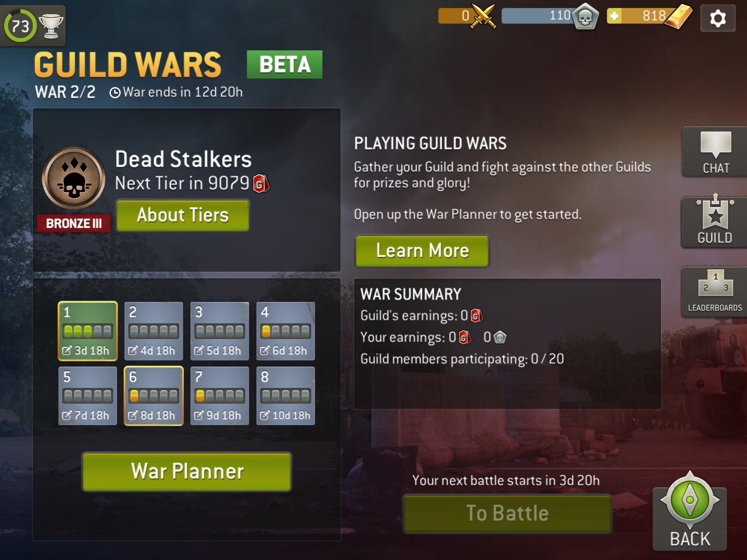Select battle slot 8 with 10d 18h
The image size is (747, 560).
pos(286,396)
